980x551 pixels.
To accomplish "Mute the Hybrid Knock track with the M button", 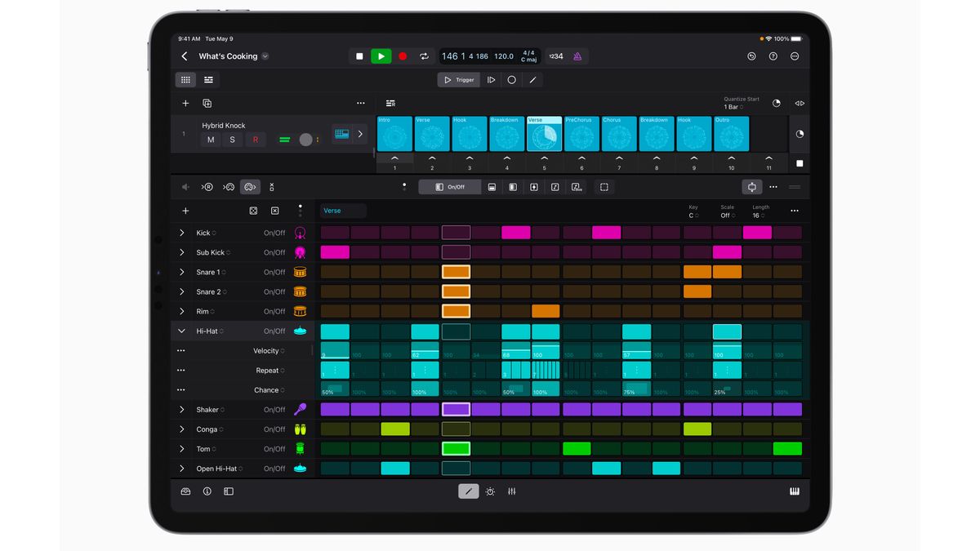I will pos(211,140).
